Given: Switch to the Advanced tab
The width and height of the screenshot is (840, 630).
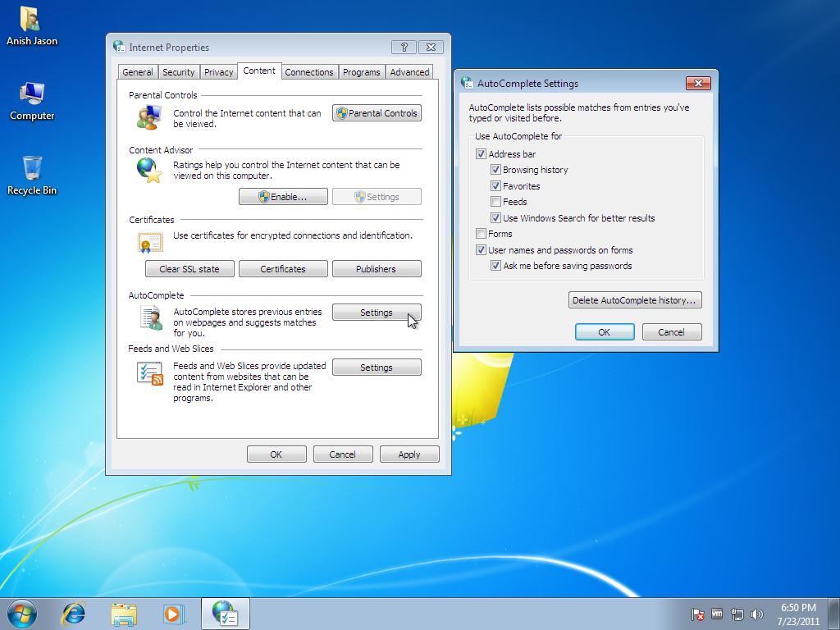Looking at the screenshot, I should tap(409, 72).
